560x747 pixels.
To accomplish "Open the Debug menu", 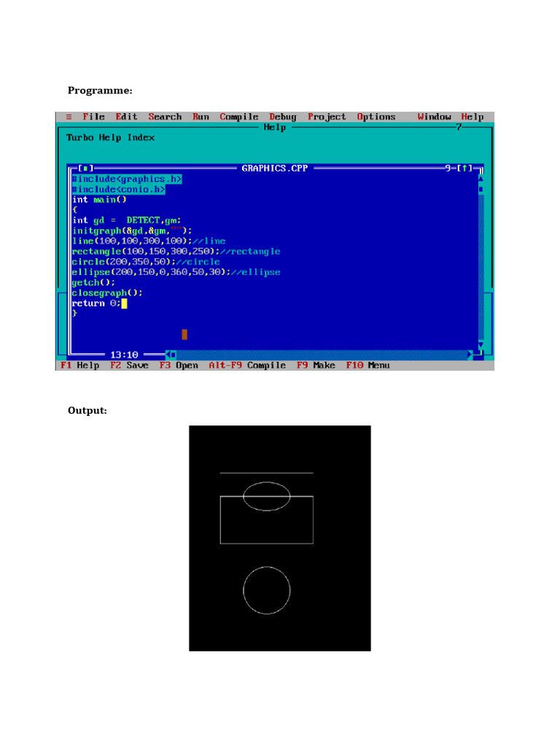I will click(282, 117).
